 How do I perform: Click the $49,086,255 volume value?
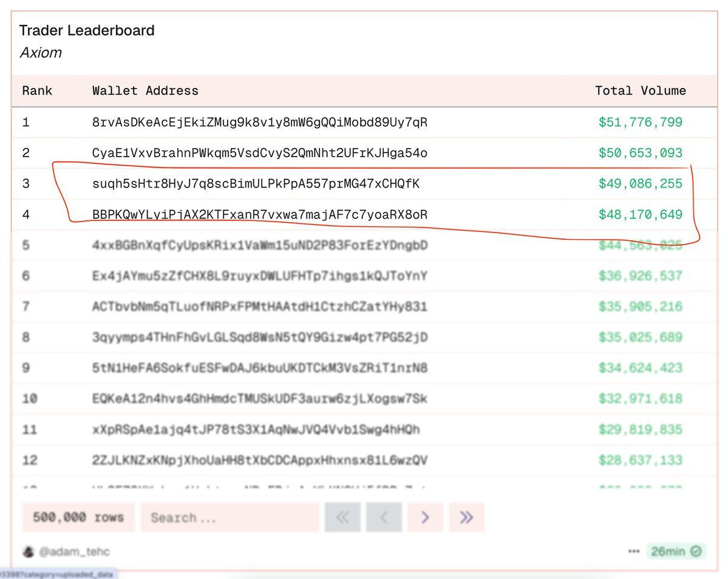click(640, 184)
